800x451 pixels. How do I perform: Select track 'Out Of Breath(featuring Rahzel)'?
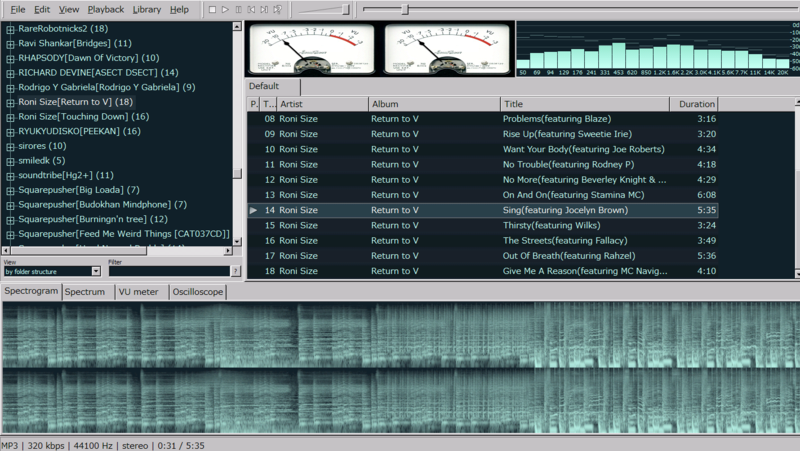click(483, 256)
